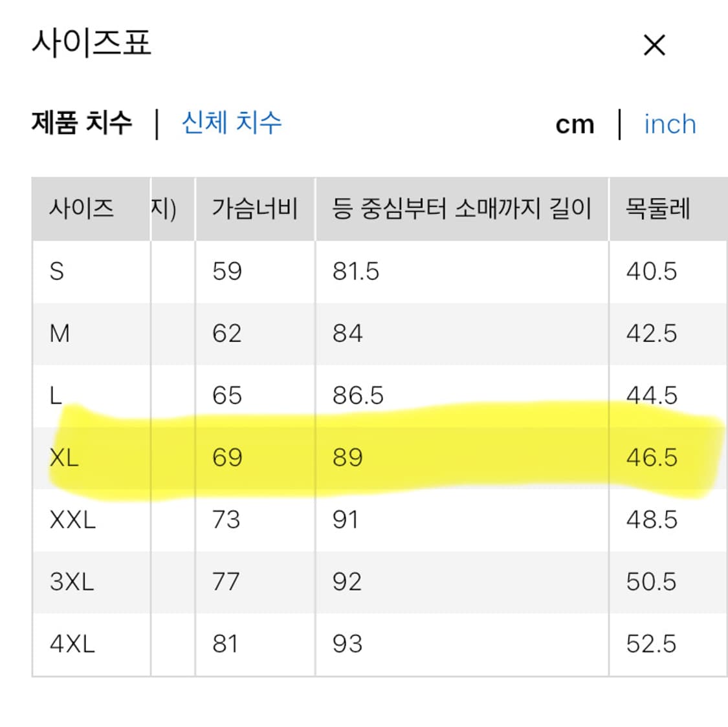Screen dimensions: 728x727
Task: Click the L size label
Action: pyautogui.click(x=57, y=395)
